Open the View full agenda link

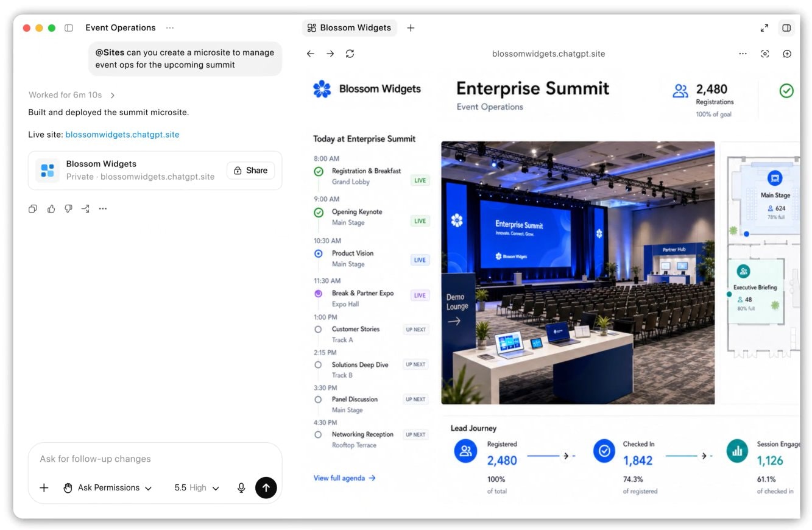click(x=344, y=478)
